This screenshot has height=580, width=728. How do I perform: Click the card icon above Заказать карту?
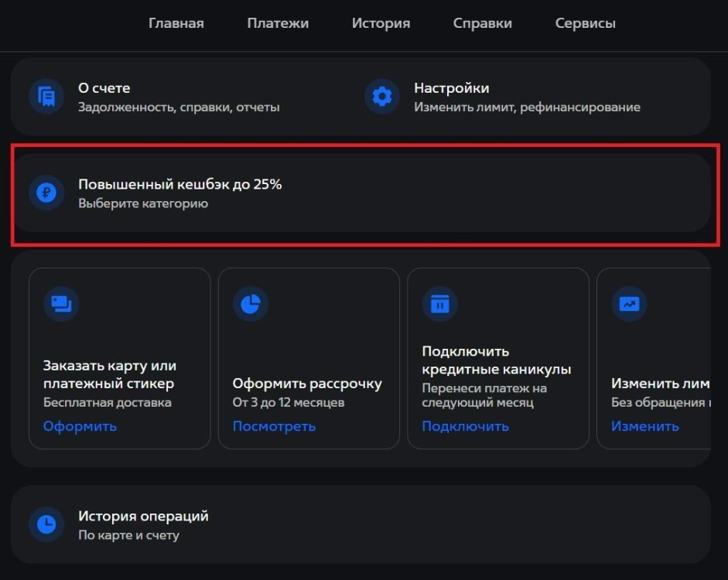click(x=60, y=303)
